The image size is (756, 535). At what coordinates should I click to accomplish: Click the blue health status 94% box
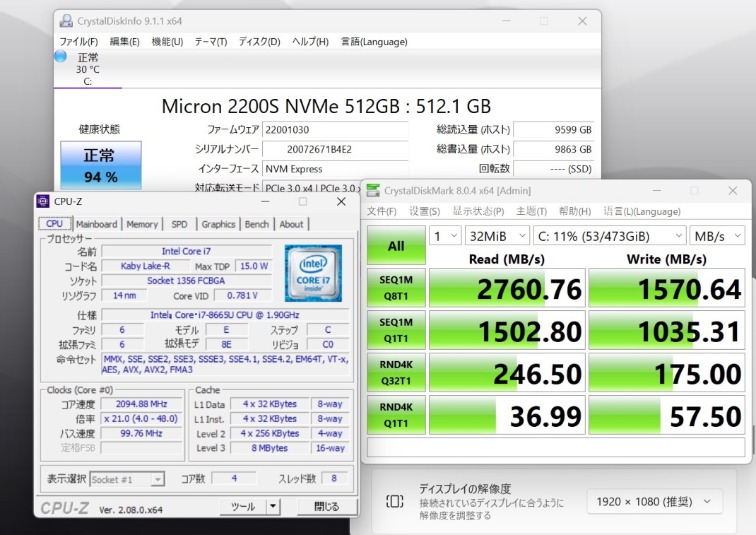[100, 165]
